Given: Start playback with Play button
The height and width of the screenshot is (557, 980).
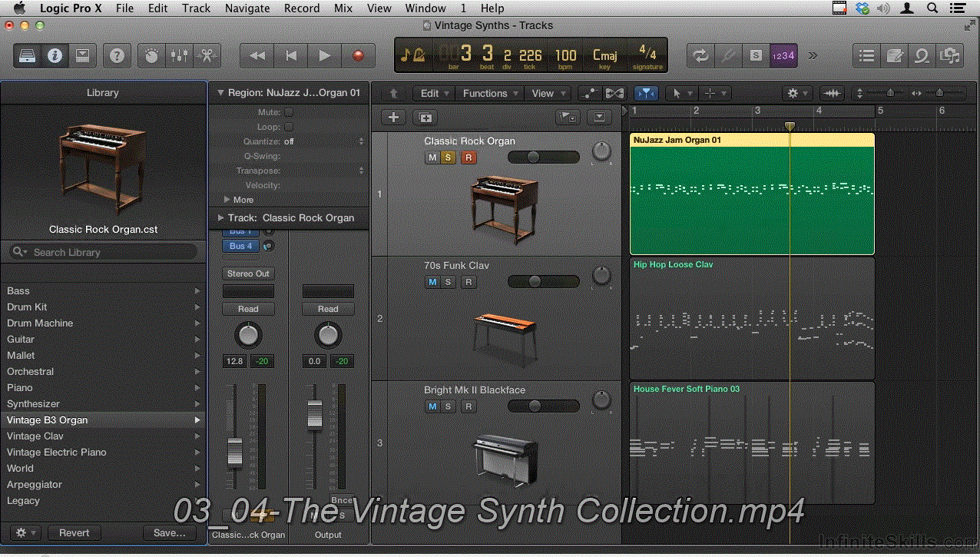Looking at the screenshot, I should (324, 55).
